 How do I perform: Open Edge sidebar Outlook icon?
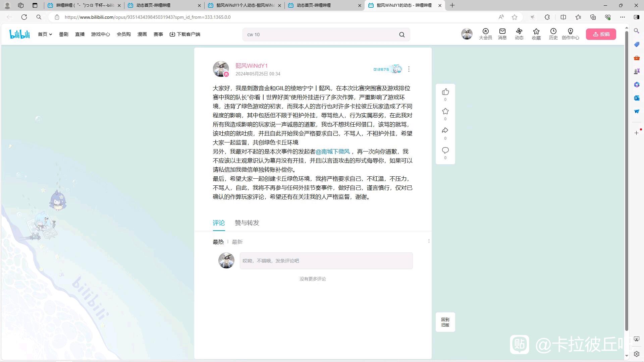click(x=636, y=98)
